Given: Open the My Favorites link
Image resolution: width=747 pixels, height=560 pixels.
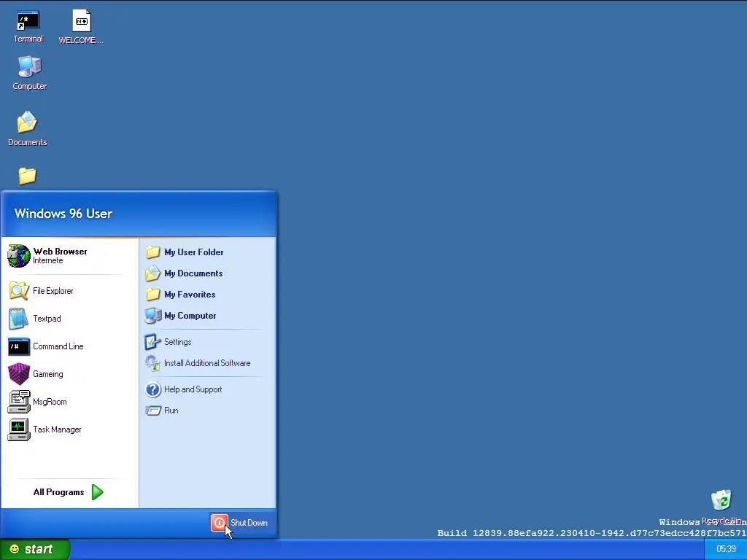Looking at the screenshot, I should pyautogui.click(x=190, y=295).
